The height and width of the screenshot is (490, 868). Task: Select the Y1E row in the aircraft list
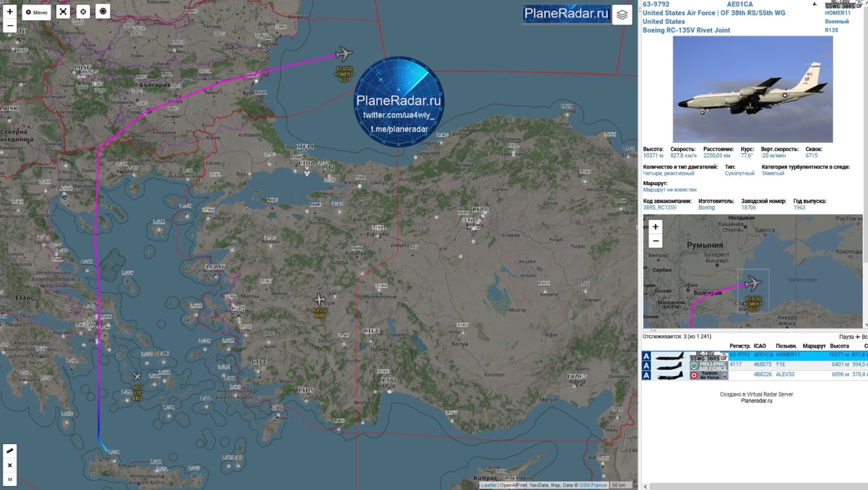754,365
